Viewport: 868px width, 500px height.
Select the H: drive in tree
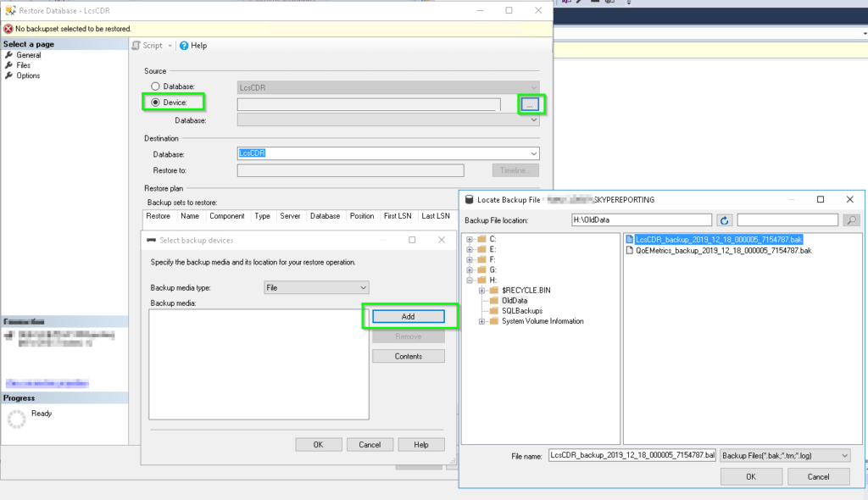[x=492, y=281]
